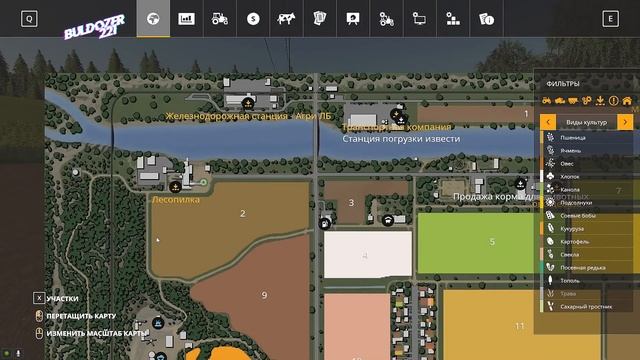Toggle Ячмень crop filter
640x360 pixels.
point(587,151)
